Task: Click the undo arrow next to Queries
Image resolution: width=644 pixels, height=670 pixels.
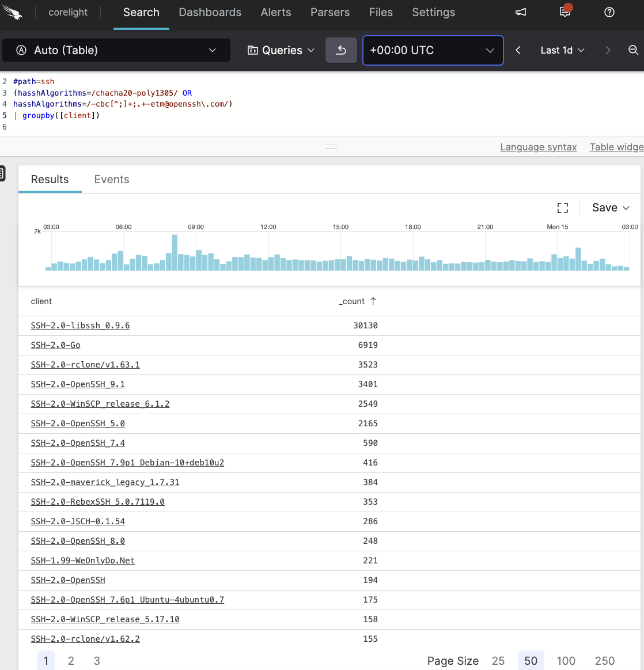Action: coord(341,50)
